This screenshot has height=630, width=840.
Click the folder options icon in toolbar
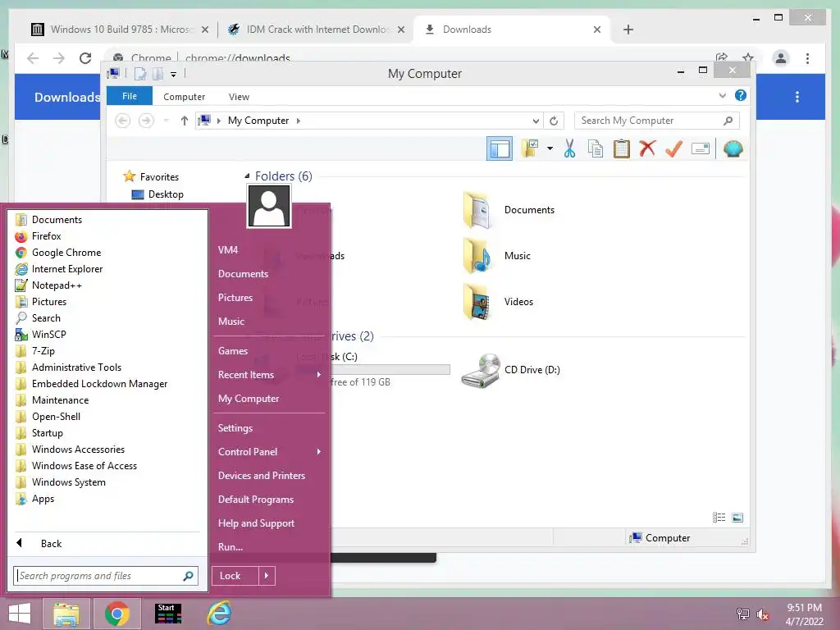(530, 148)
